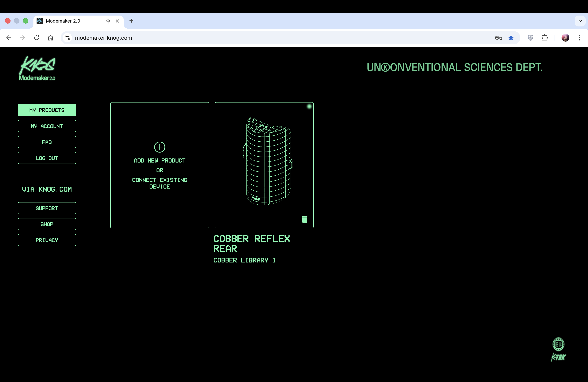Click the bookmark star in address bar
Screen dimensions: 588x382
tap(511, 38)
